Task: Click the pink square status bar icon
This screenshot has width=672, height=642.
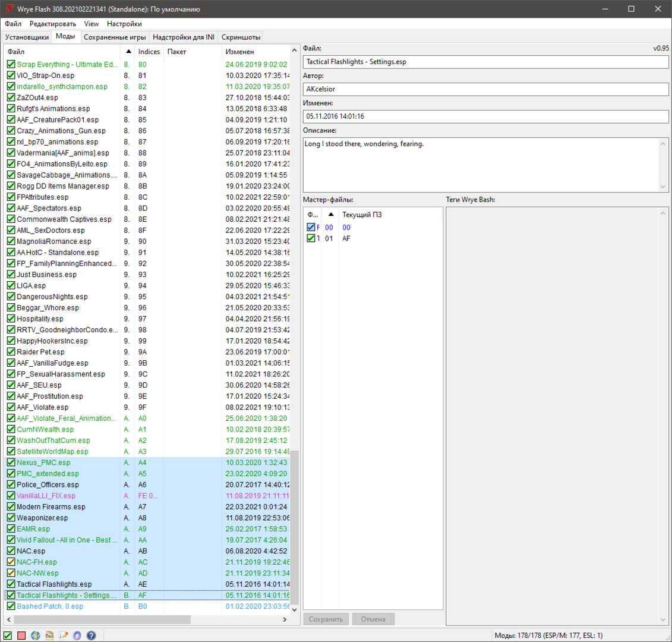Action: click(21, 635)
